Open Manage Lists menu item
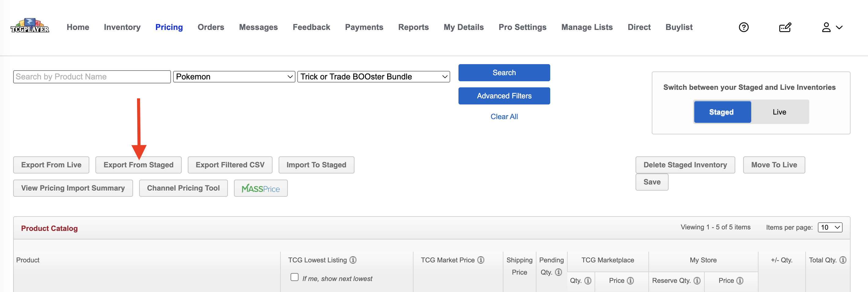 click(x=587, y=27)
